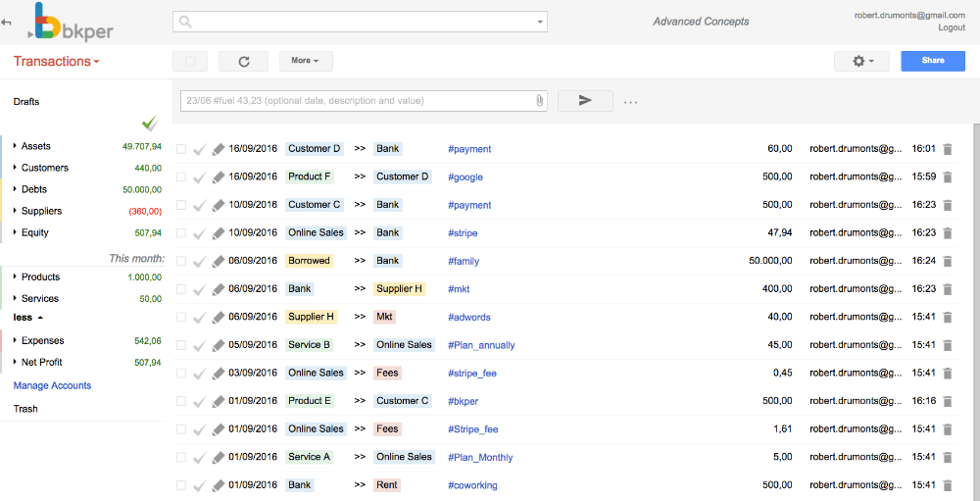Tick checkbox on Product E row
The image size is (980, 501).
[181, 401]
